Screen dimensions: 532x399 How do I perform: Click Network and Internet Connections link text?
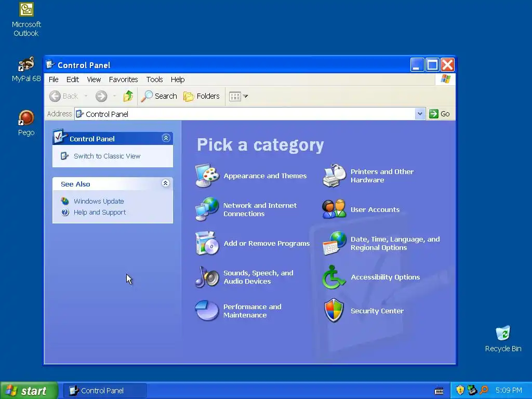[x=260, y=209]
